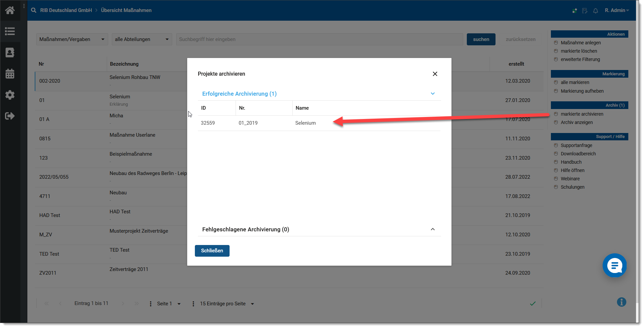Go to the next page of entries
Viewport: 644px width, 328px height.
[x=123, y=303]
